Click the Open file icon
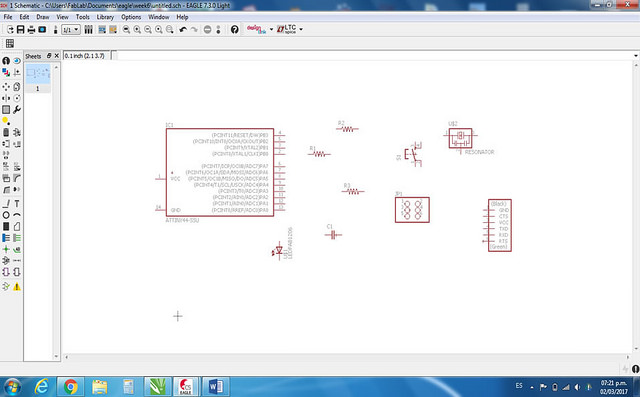The height and width of the screenshot is (397, 640). (x=10, y=29)
